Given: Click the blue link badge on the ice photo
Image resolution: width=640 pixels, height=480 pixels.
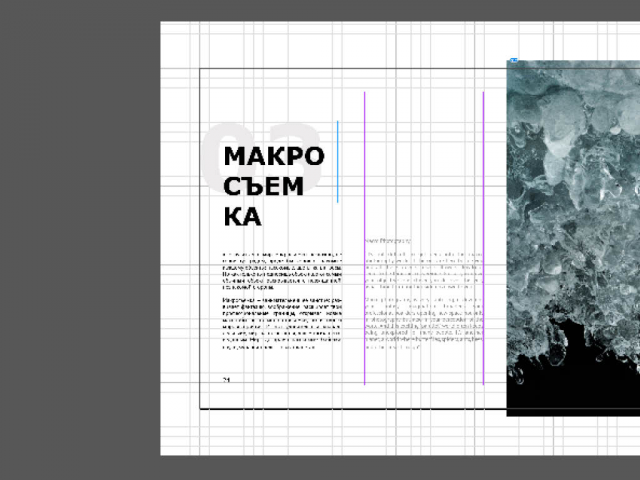Looking at the screenshot, I should (514, 60).
